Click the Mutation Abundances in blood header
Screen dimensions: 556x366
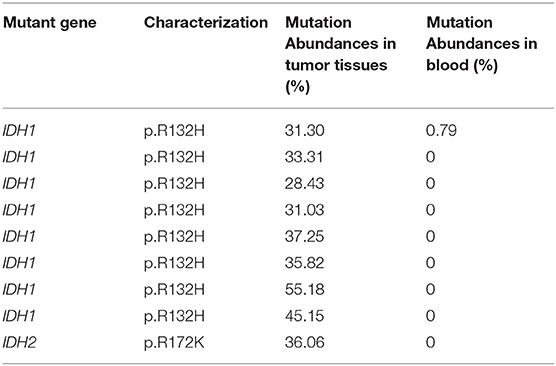point(482,44)
